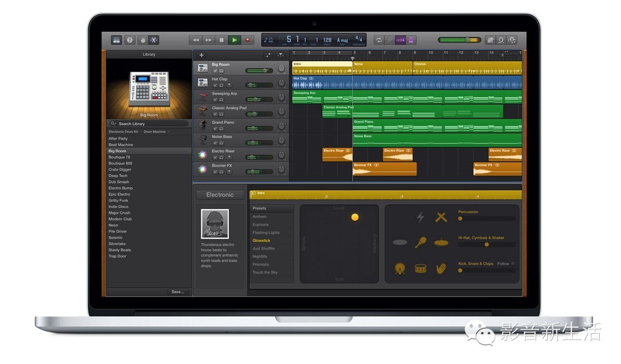The height and width of the screenshot is (364, 621).
Task: Add new track with plus button
Action: 201,55
